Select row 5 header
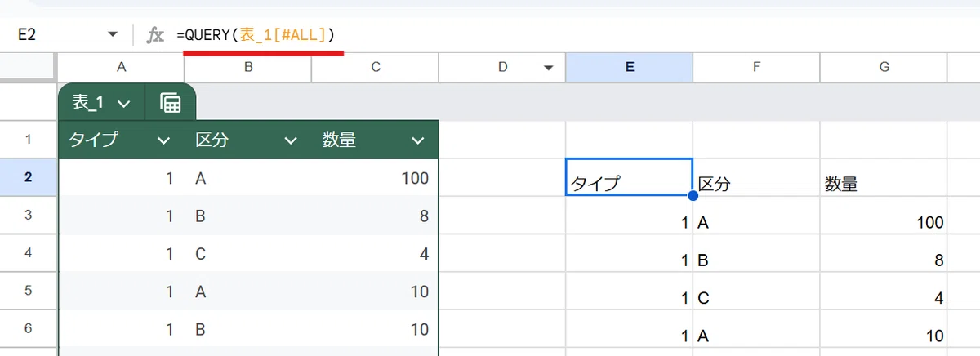The height and width of the screenshot is (356, 980). (x=28, y=291)
